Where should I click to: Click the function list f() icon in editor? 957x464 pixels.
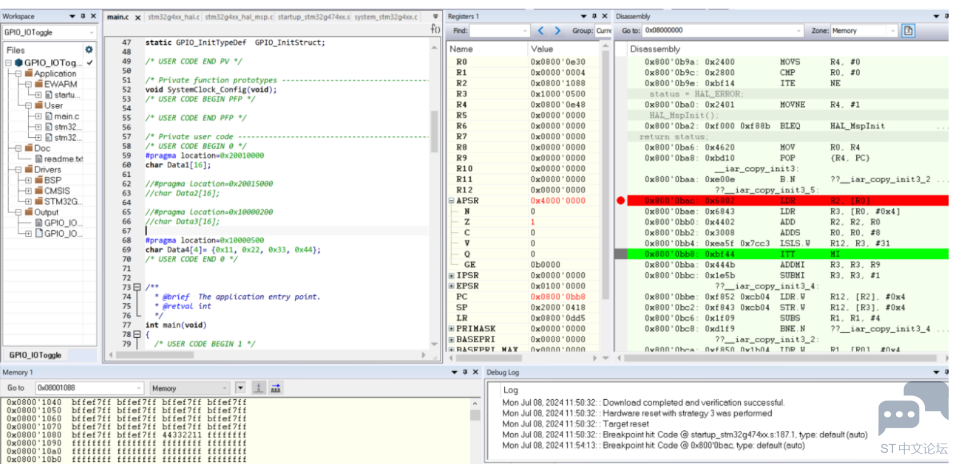point(435,29)
